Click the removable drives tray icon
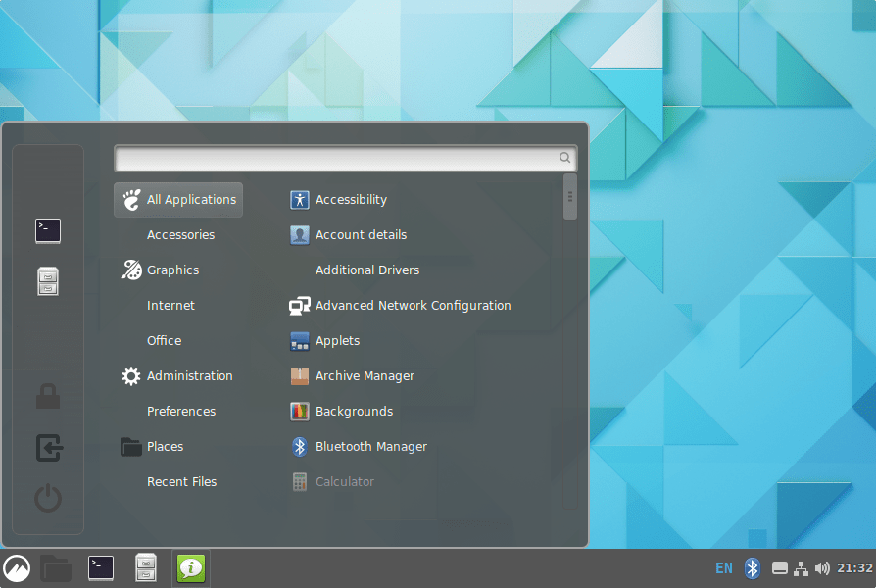Screen dimensions: 876x588 pos(780,568)
